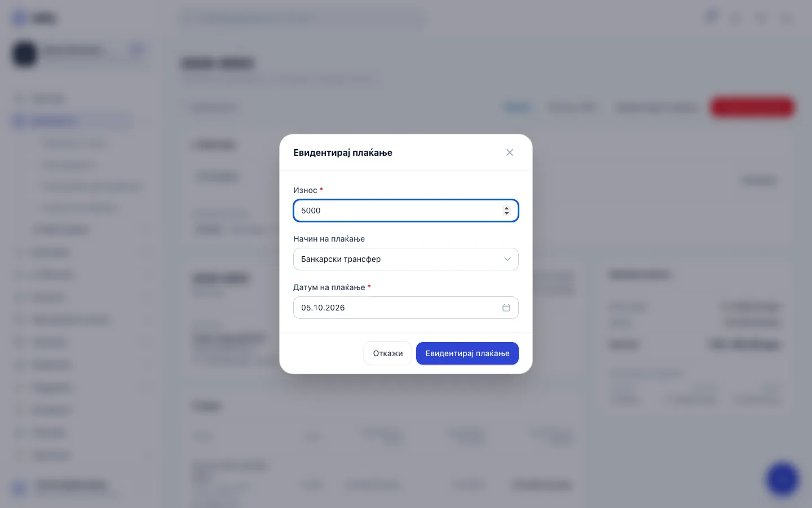Click the blurred red button behind dialog
Image resolution: width=812 pixels, height=508 pixels.
(752, 107)
